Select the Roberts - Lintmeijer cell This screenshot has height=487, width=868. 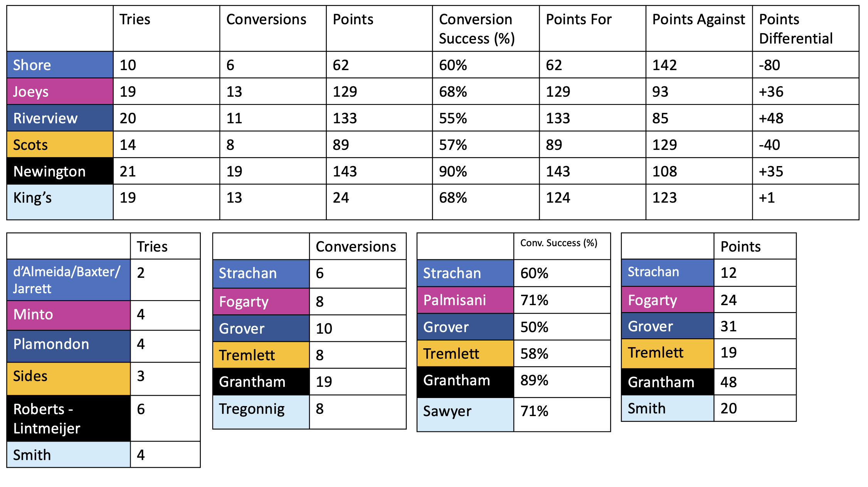(69, 418)
